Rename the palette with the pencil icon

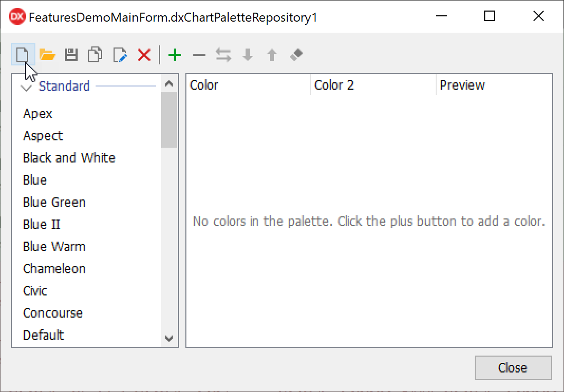(x=120, y=54)
